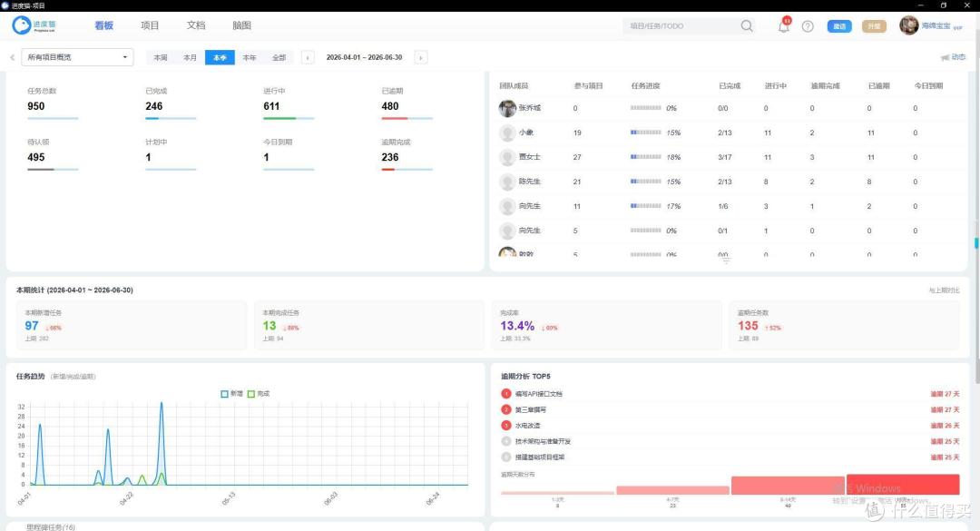Viewport: 980px width, 531px height.
Task: Click the search magnifier icon
Action: (747, 25)
